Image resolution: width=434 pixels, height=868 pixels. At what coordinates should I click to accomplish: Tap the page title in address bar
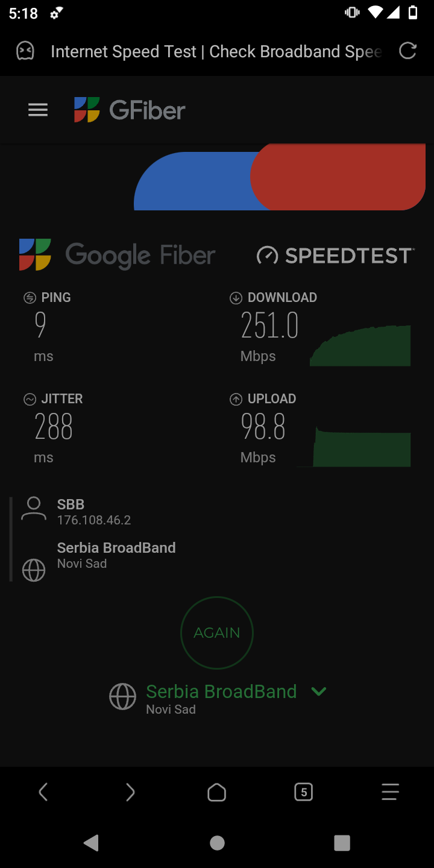pos(216,51)
